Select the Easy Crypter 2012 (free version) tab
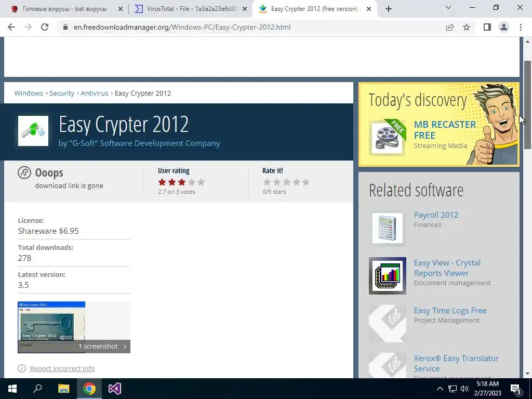 point(314,9)
